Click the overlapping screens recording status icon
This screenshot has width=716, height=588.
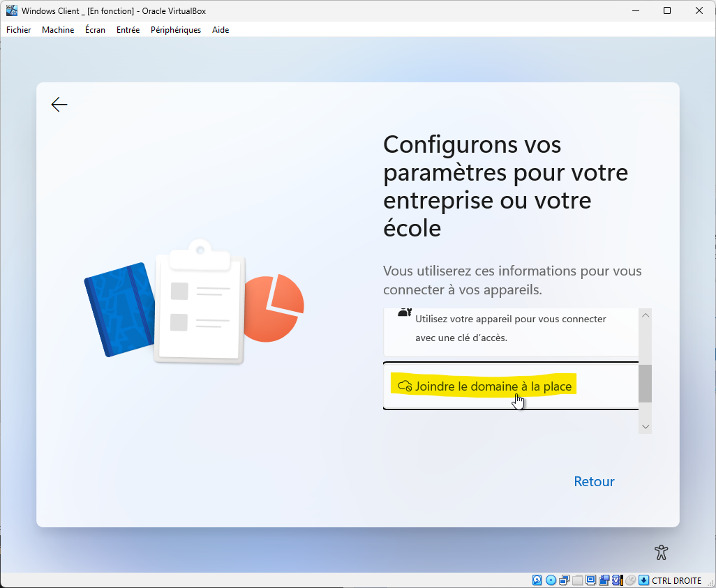click(x=604, y=580)
